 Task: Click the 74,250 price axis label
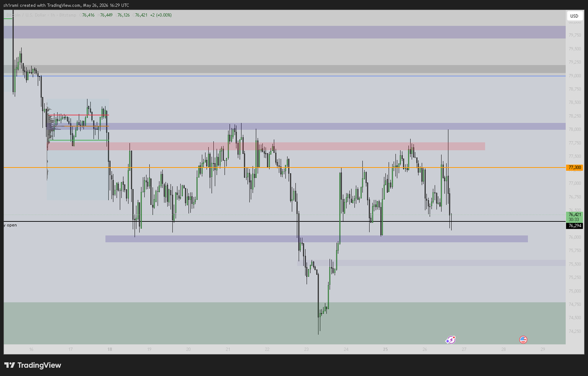pos(574,331)
